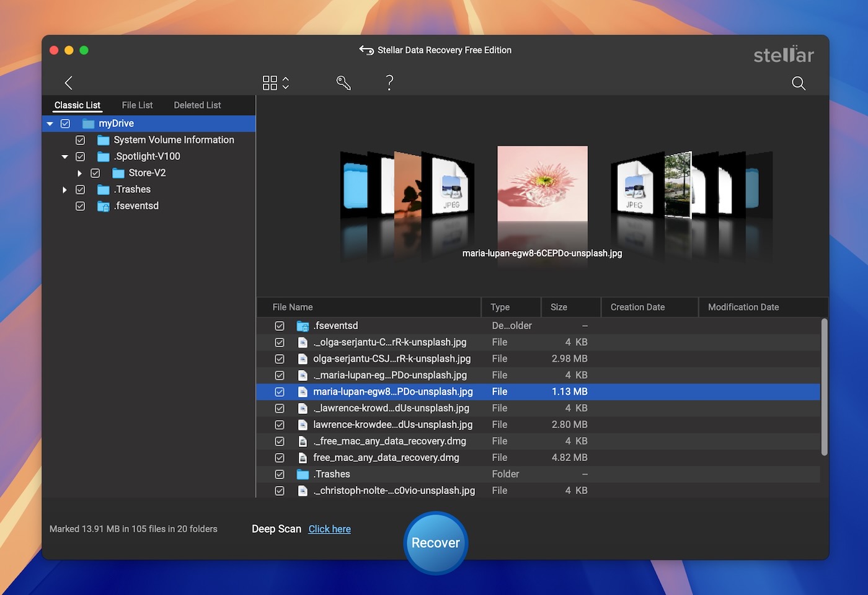Click the search magnifier icon
Image resolution: width=868 pixels, height=595 pixels.
tap(798, 82)
